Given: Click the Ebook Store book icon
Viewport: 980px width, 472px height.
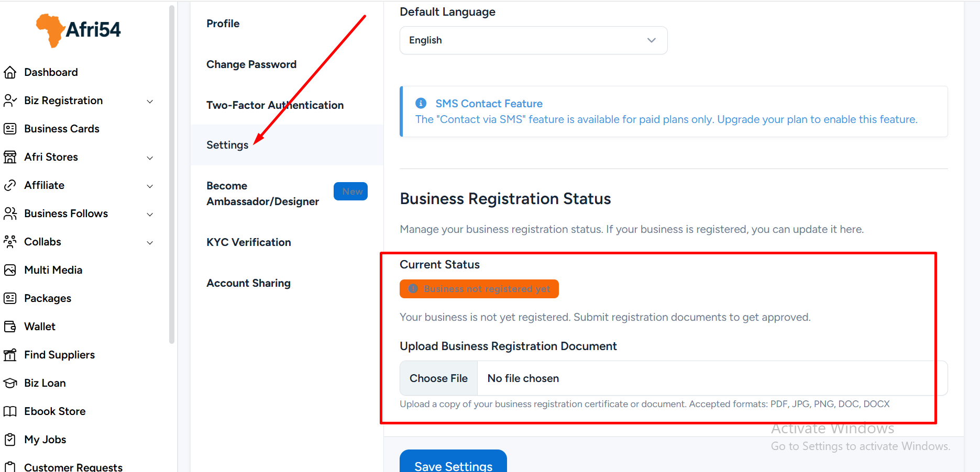Looking at the screenshot, I should click(10, 411).
